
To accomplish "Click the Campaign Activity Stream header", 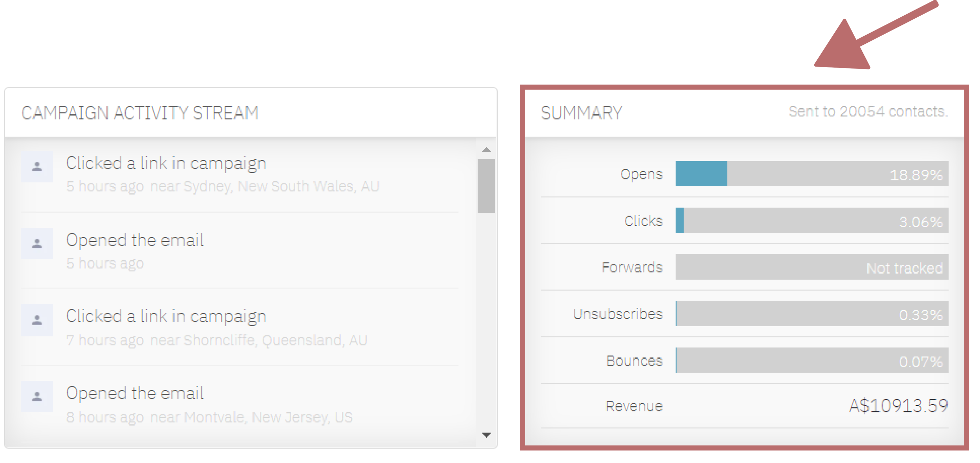I will (140, 113).
